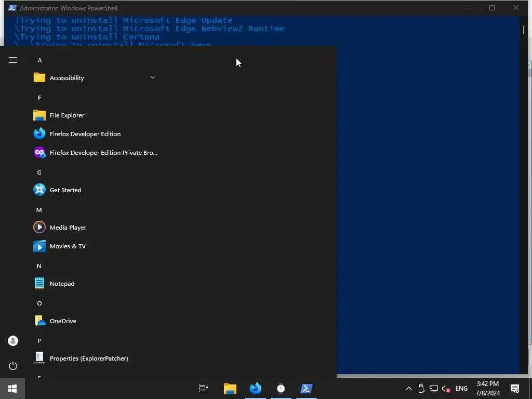Open the user account menu
Image resolution: width=532 pixels, height=399 pixels.
tap(13, 341)
